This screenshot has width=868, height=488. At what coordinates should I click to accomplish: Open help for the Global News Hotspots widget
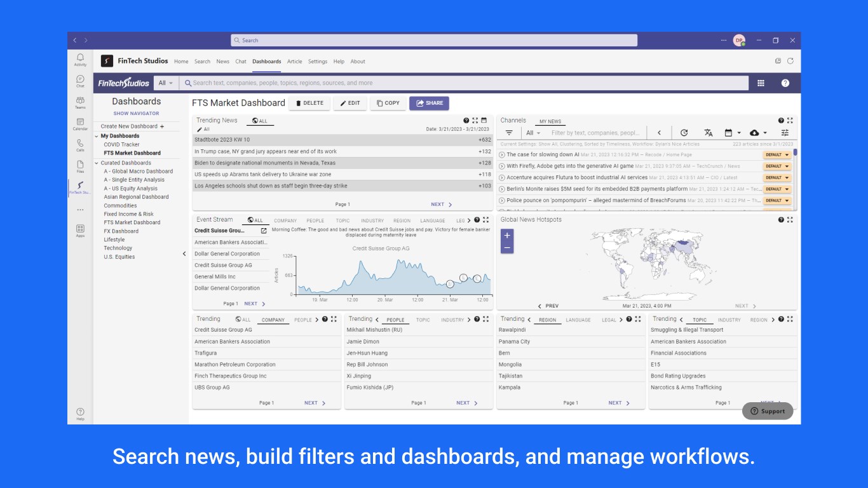(782, 220)
